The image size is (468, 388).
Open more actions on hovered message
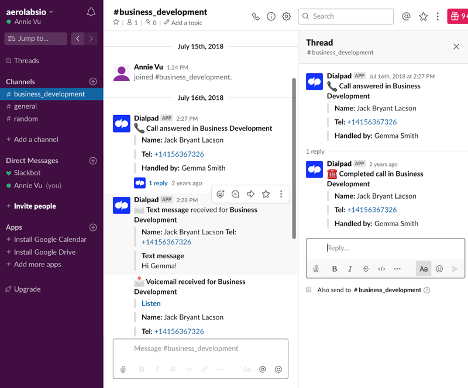281,194
